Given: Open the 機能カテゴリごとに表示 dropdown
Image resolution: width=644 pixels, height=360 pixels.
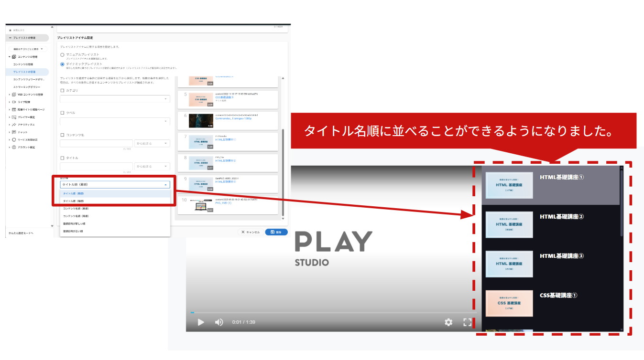Looking at the screenshot, I should [28, 49].
